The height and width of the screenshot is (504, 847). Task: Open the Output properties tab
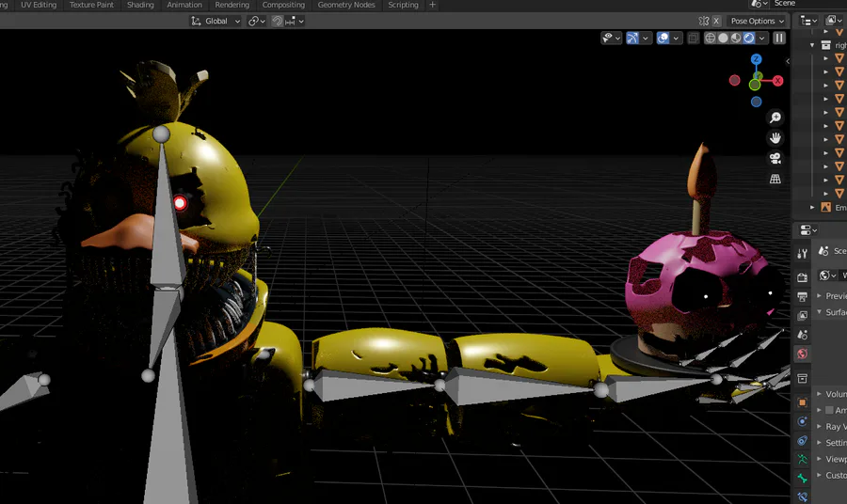tap(802, 297)
